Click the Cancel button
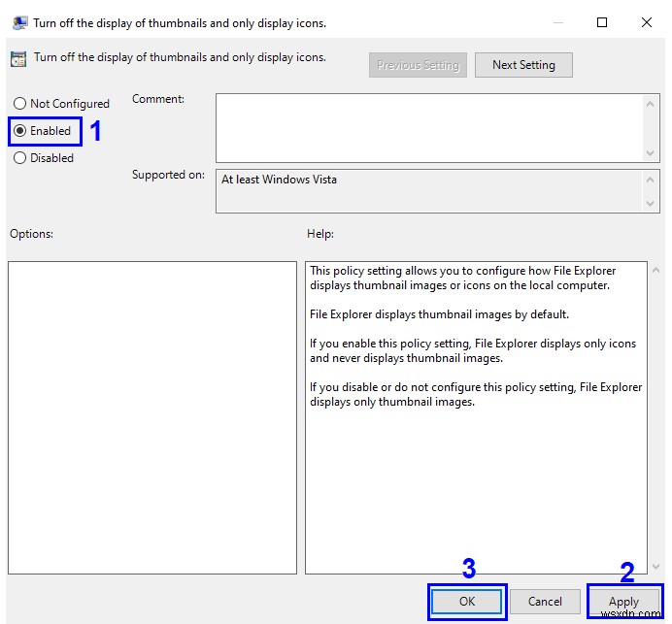Screen dimensions: 672x624 coord(545,602)
